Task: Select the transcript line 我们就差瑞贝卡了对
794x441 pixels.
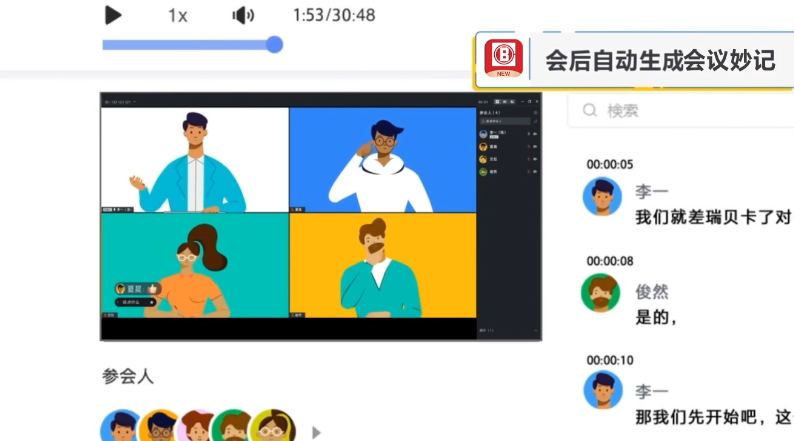Action: point(713,215)
